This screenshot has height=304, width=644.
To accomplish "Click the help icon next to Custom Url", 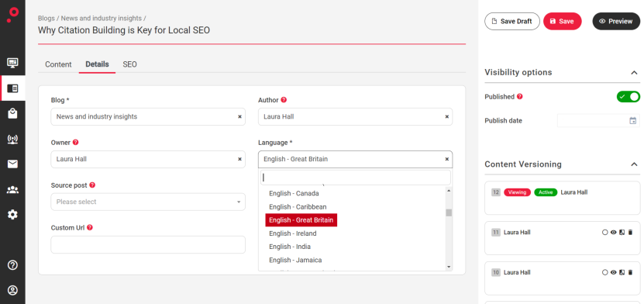I will tap(90, 227).
